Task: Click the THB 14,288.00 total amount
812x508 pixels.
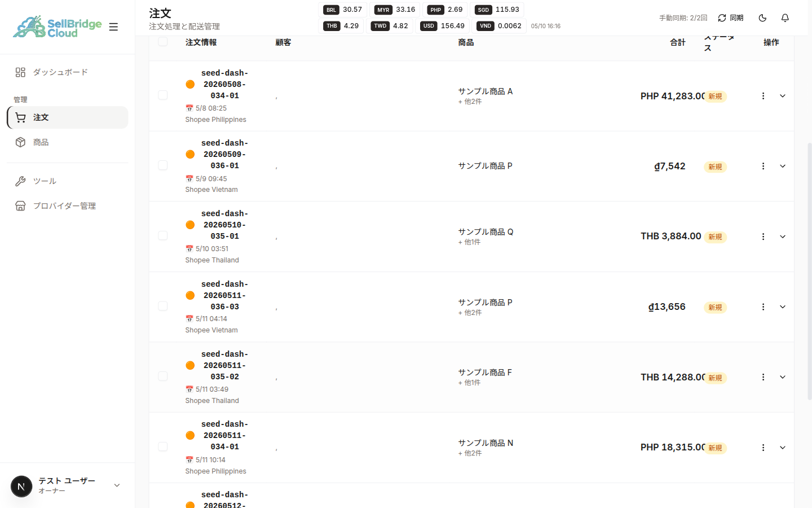Action: [x=672, y=377]
